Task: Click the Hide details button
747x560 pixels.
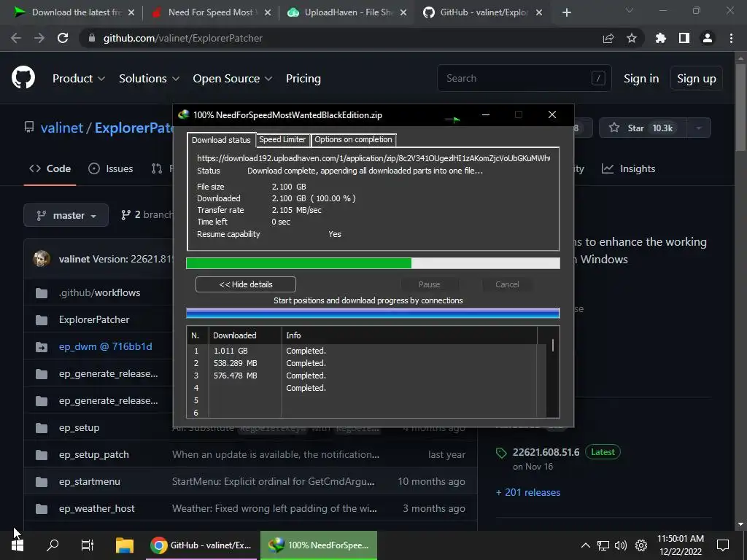Action: click(246, 284)
